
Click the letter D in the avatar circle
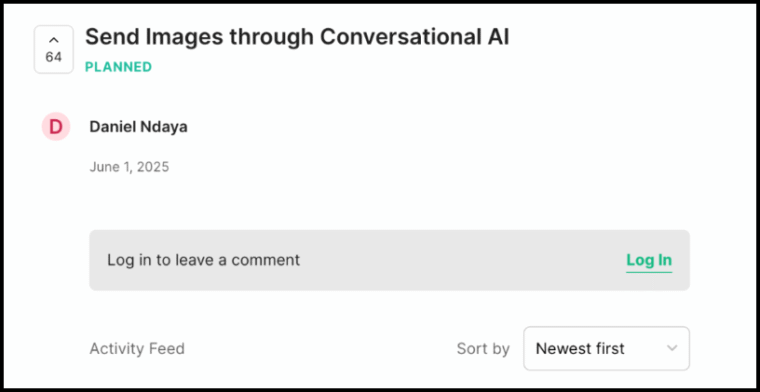[x=56, y=127]
